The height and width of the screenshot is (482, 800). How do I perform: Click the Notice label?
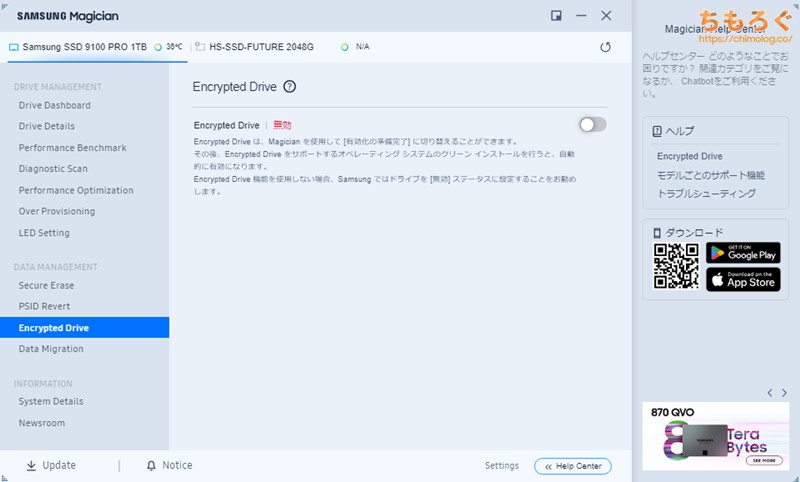(x=177, y=465)
